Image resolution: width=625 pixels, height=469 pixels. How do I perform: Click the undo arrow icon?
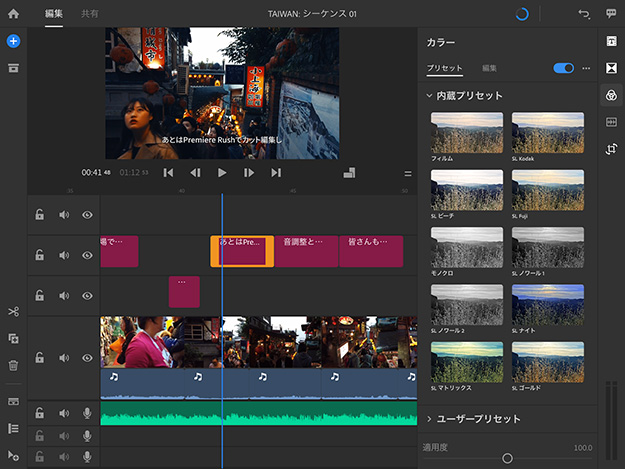(x=584, y=14)
